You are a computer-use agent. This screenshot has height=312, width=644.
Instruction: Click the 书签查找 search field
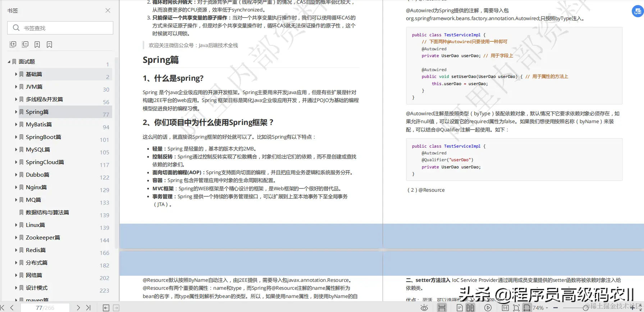tap(60, 28)
